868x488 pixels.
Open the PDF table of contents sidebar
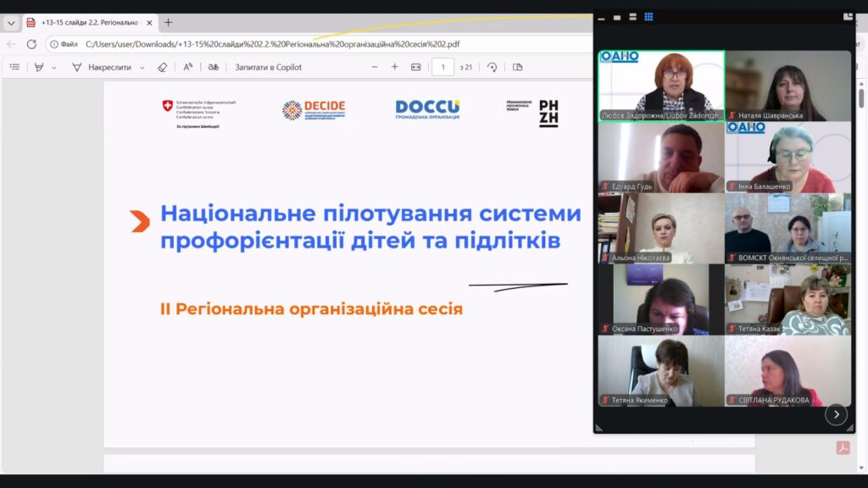(x=14, y=67)
